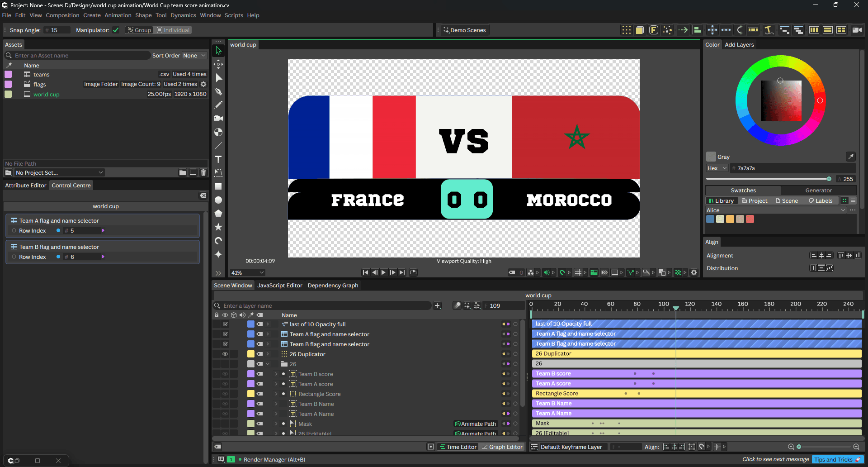Zoom in the timeline with magnifier plus

tap(856, 447)
